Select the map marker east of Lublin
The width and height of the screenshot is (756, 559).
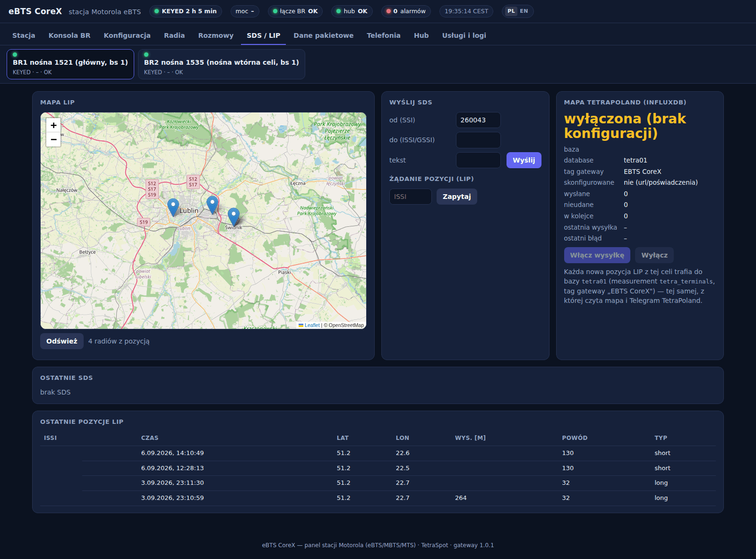point(212,205)
